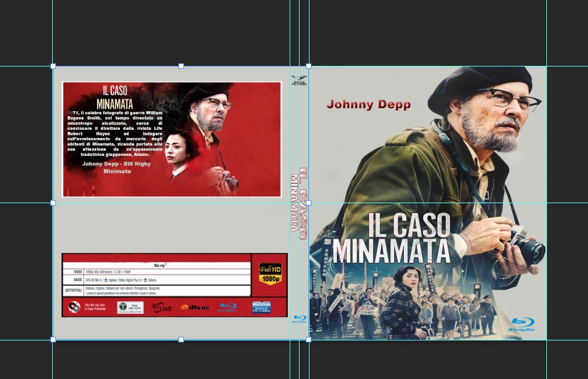588x379 pixels.
Task: Click the "Minimata" text on back cover
Action: pos(117,171)
